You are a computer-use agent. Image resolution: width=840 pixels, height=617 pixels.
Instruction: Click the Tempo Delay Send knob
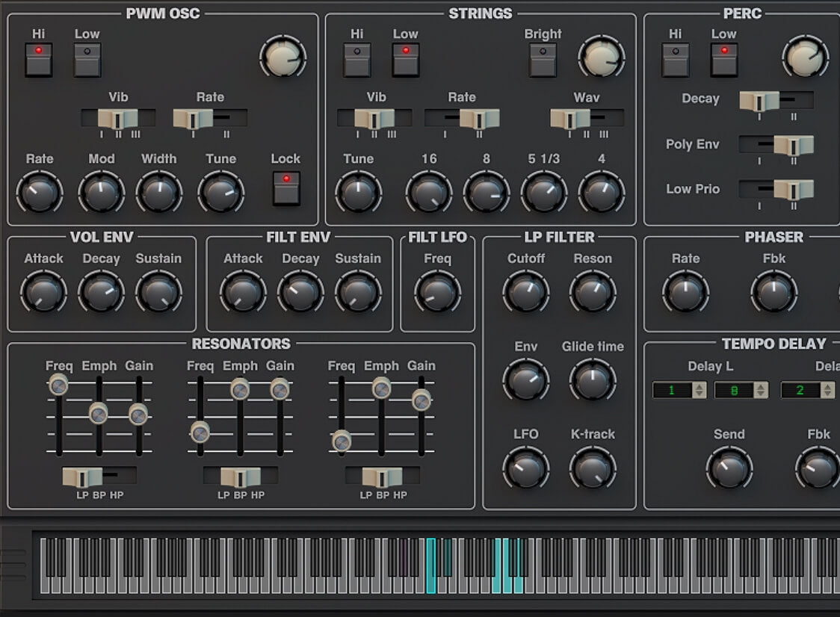tap(729, 468)
